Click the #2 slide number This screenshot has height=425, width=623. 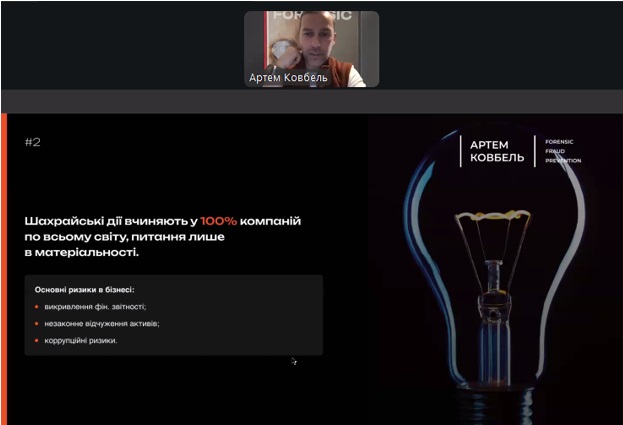[x=33, y=142]
